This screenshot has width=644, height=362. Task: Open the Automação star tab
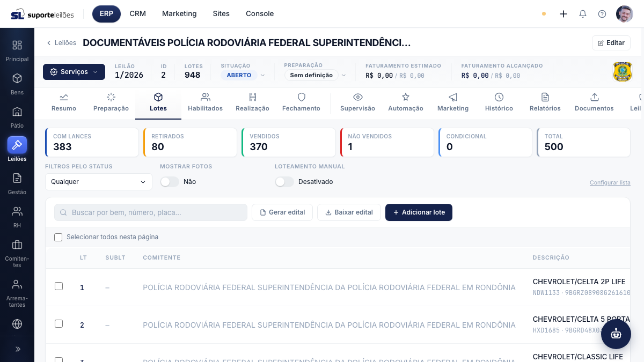click(406, 102)
